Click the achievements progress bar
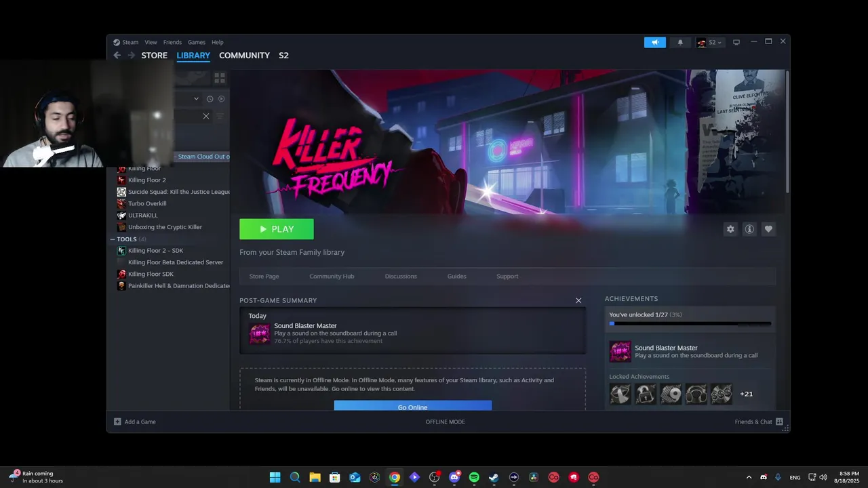Viewport: 868px width, 488px height. (x=690, y=324)
